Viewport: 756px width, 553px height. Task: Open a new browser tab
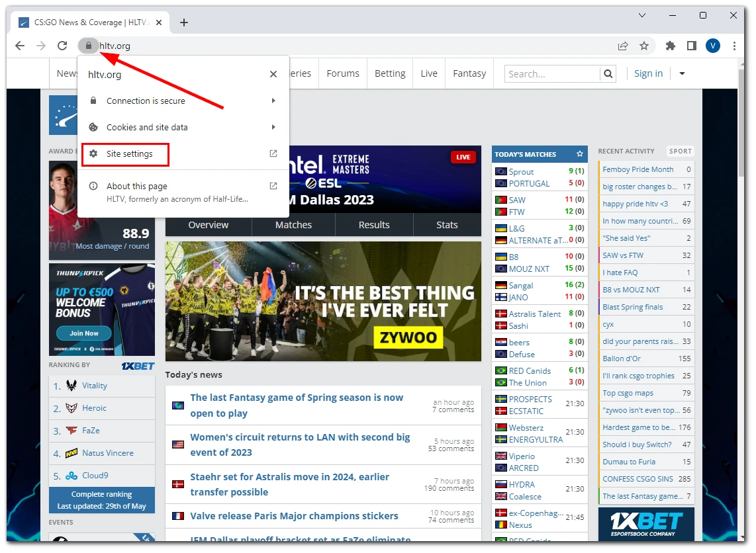pyautogui.click(x=183, y=22)
